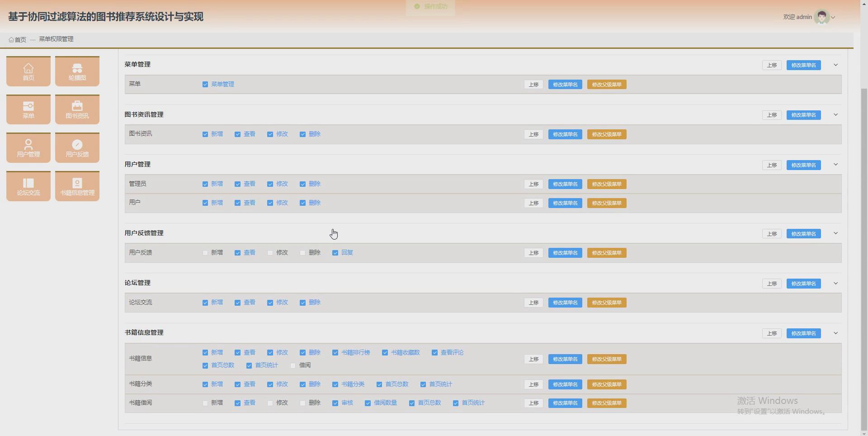Uncheck 修改 in 用户 row
The width and height of the screenshot is (868, 436).
pyautogui.click(x=270, y=203)
